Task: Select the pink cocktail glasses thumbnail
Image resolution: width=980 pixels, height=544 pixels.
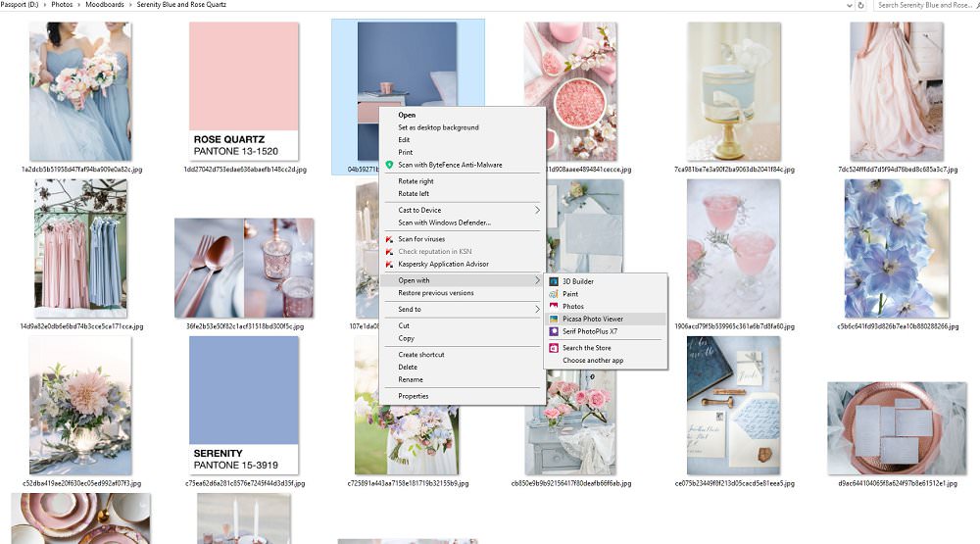Action: [733, 249]
